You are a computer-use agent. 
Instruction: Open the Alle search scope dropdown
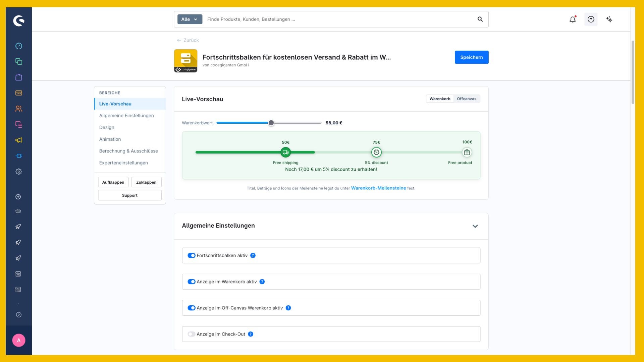(x=190, y=19)
